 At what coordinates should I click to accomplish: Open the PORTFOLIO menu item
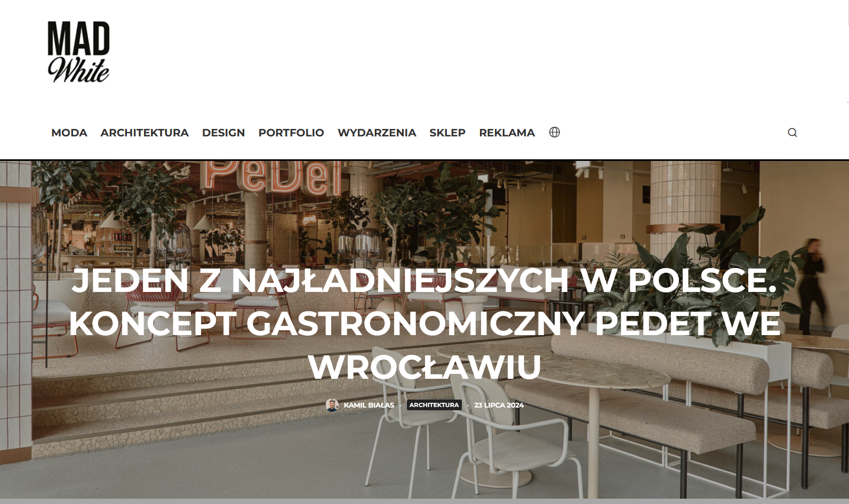(x=291, y=133)
